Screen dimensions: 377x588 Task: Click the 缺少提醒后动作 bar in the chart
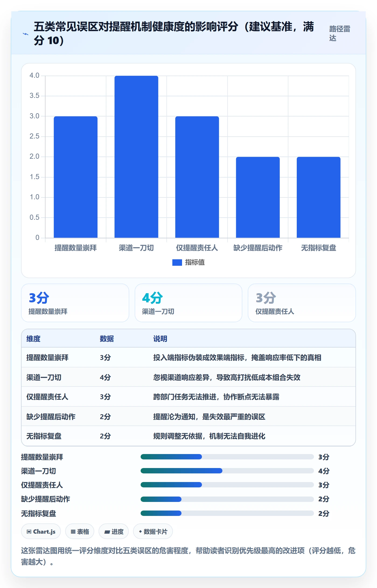coord(258,197)
